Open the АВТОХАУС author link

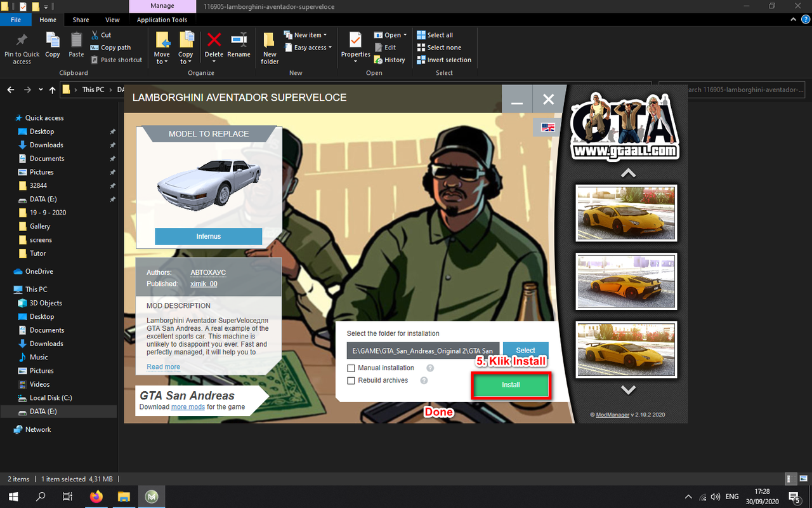[x=208, y=272]
